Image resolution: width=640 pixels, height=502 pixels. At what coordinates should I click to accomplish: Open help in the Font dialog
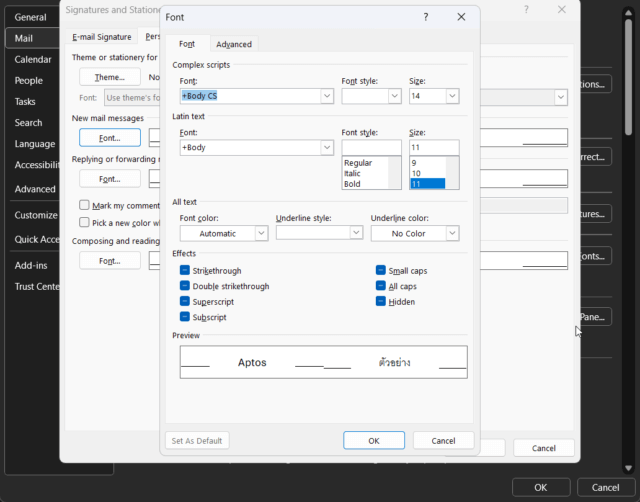[x=426, y=17]
